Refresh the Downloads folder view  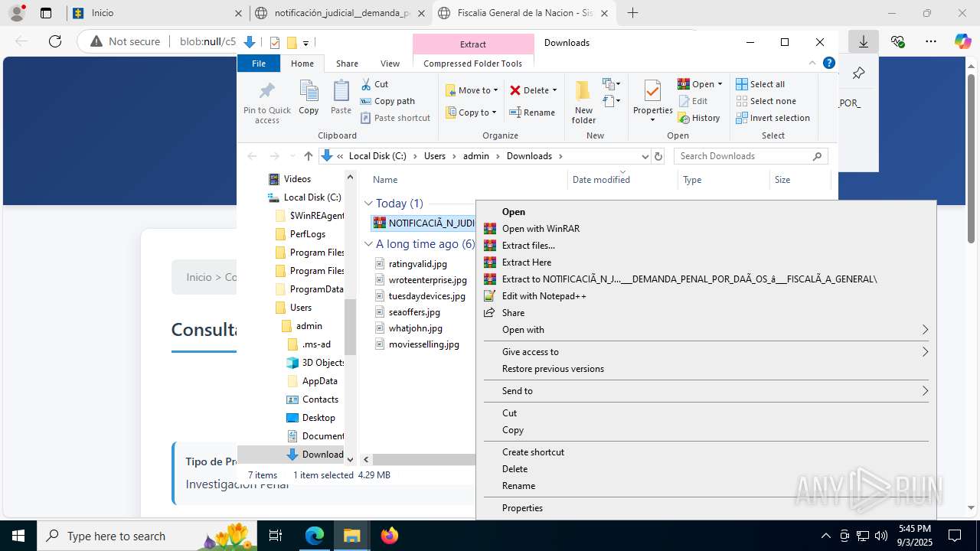click(x=658, y=156)
